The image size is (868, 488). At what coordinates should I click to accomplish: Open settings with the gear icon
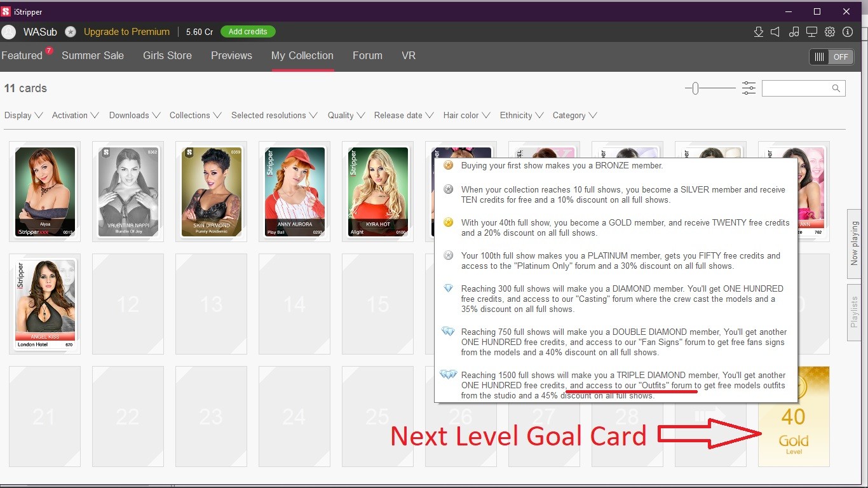click(x=829, y=32)
